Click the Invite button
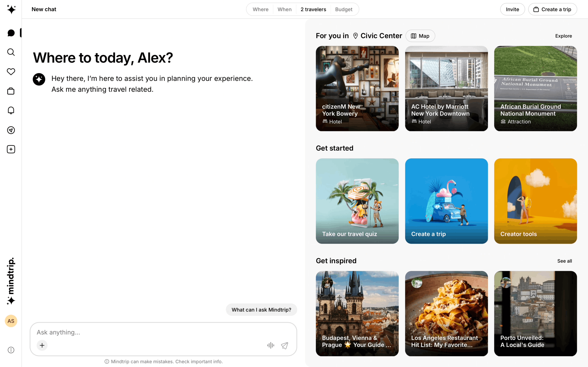Image resolution: width=588 pixels, height=367 pixels. click(x=512, y=10)
